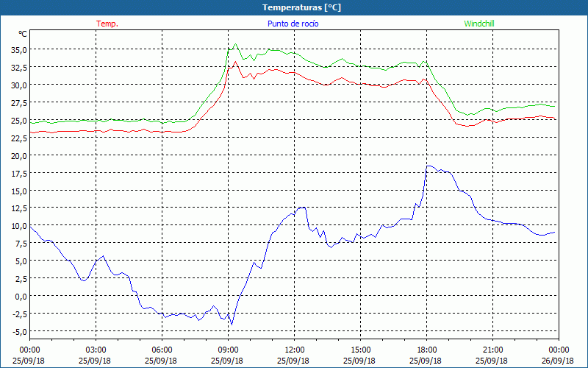Click the 0,0 y-axis value
The width and height of the screenshot is (588, 368).
(x=21, y=297)
